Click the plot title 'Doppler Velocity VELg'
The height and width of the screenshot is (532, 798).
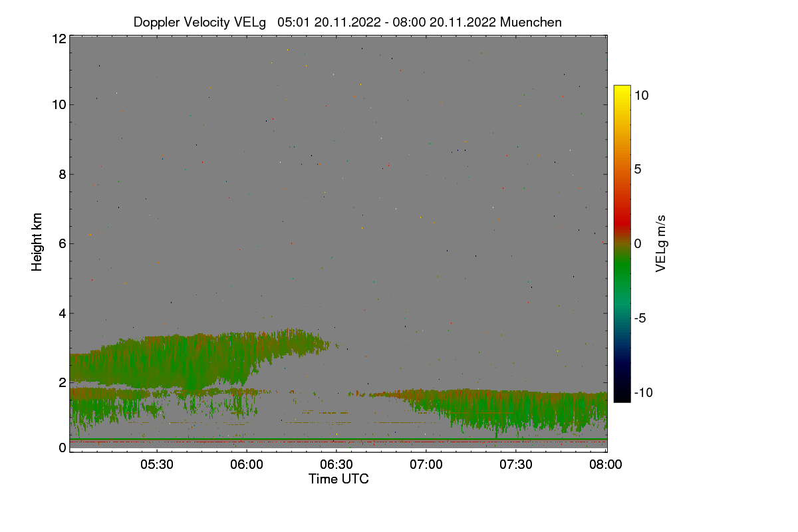pos(199,22)
